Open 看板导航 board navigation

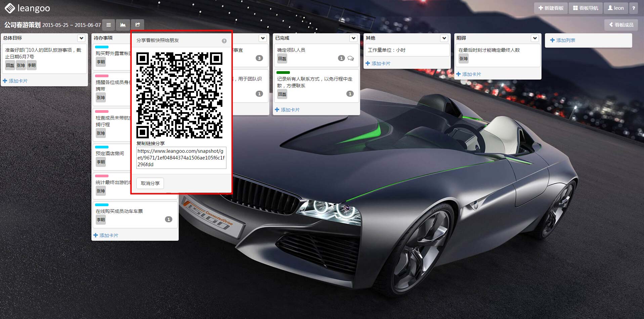click(x=586, y=8)
